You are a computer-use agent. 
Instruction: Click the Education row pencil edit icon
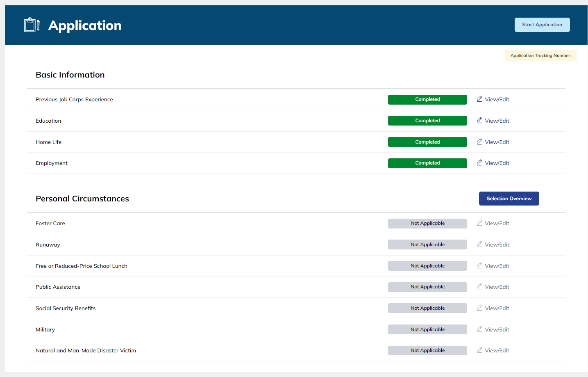479,121
